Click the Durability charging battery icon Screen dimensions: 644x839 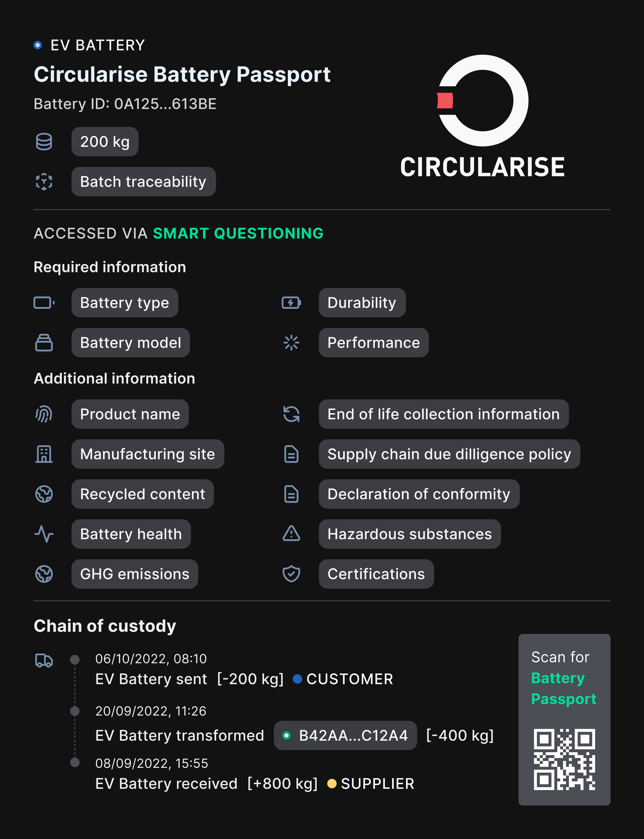point(291,303)
